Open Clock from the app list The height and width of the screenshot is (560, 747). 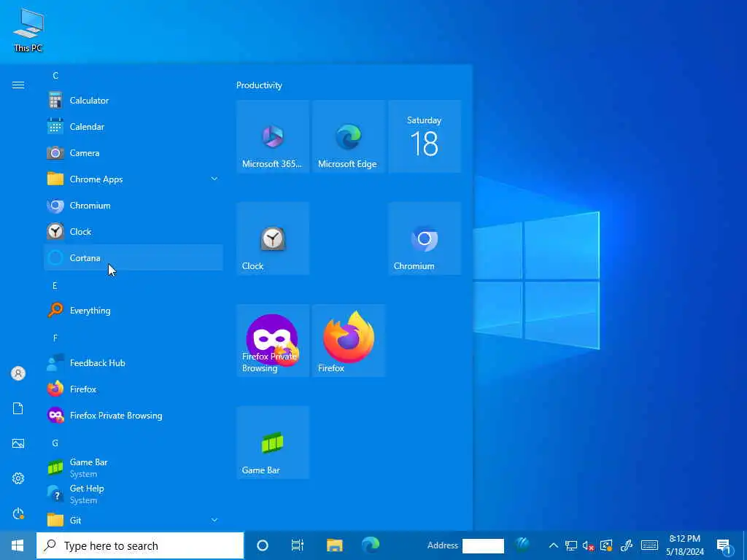pyautogui.click(x=133, y=231)
